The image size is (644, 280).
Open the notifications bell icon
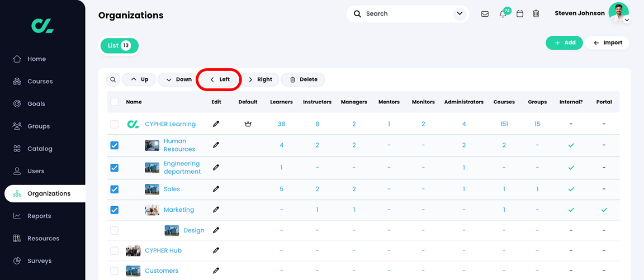click(x=503, y=14)
